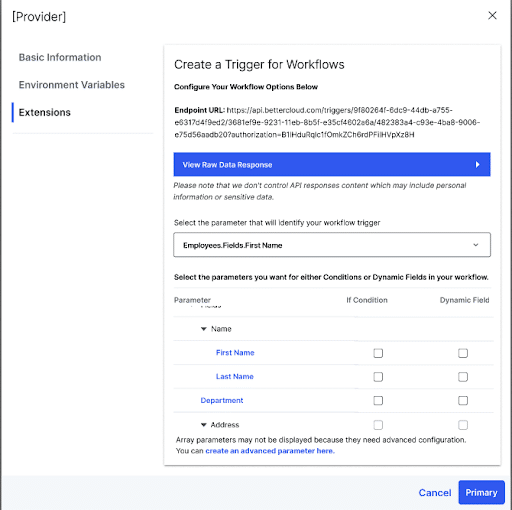Toggle If Condition checkbox for Address

tap(378, 425)
